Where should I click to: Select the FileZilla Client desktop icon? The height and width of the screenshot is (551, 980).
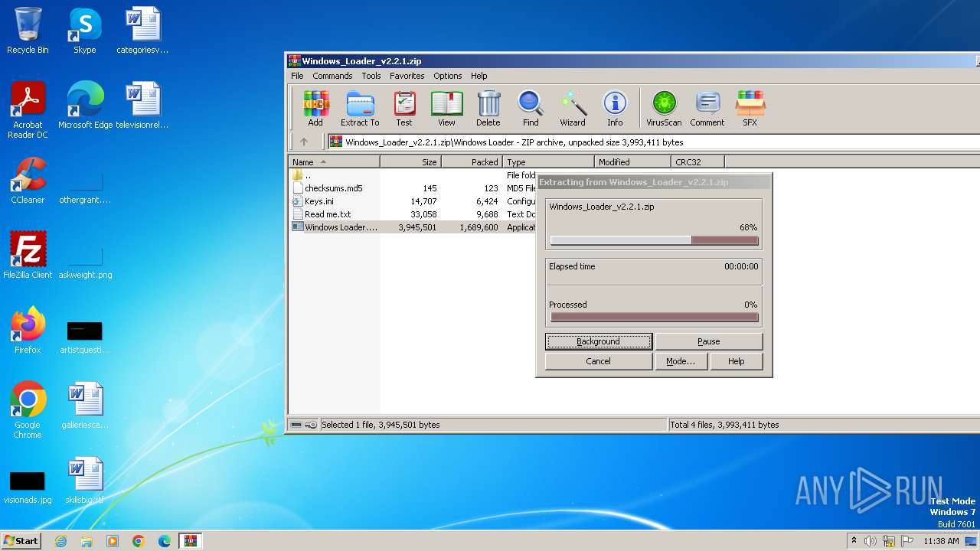tap(28, 256)
